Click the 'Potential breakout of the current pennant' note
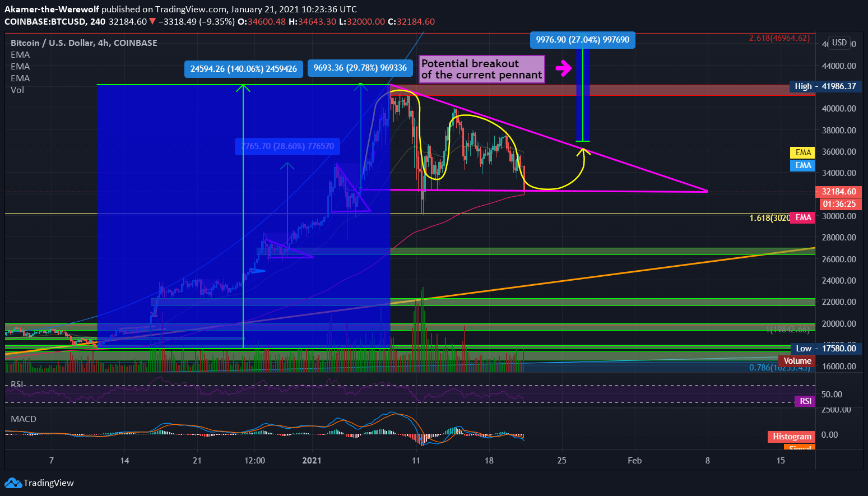This screenshot has width=868, height=496. click(x=482, y=69)
